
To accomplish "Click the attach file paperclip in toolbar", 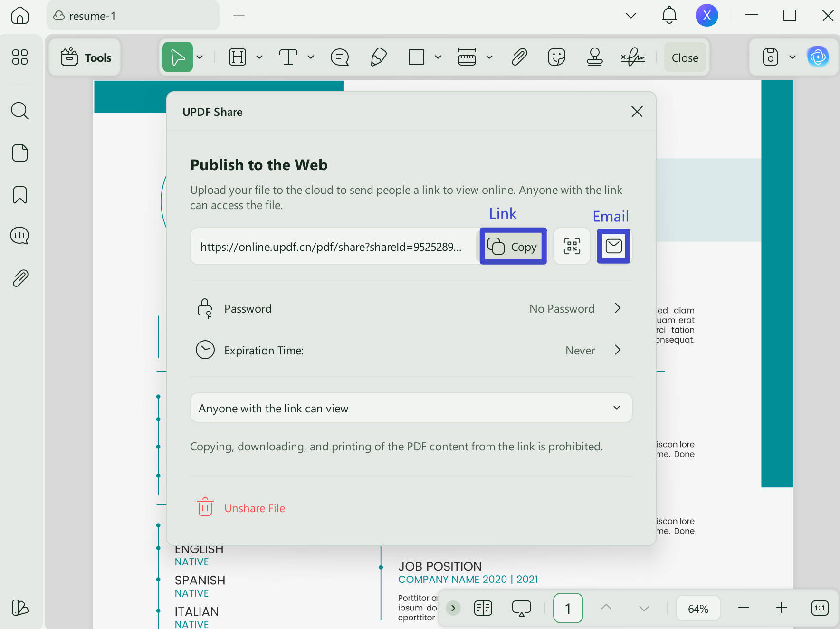I will pos(519,57).
